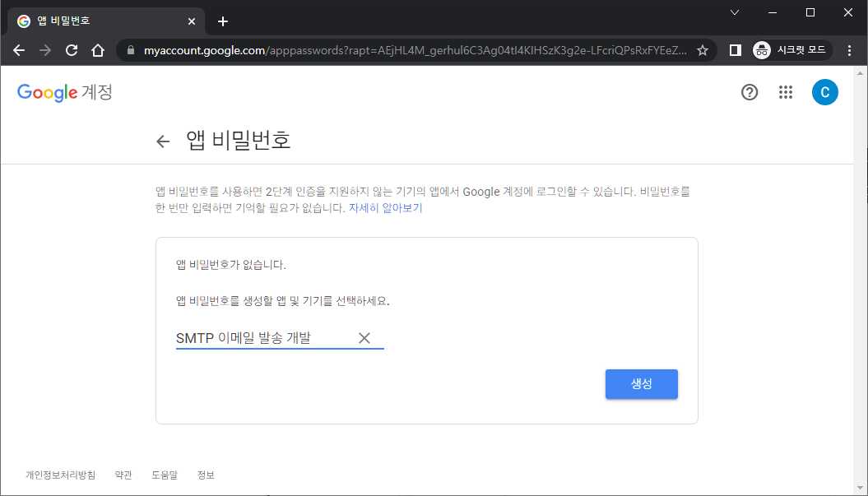The width and height of the screenshot is (868, 496).
Task: Open the 도움말 footer link
Action: pyautogui.click(x=165, y=475)
